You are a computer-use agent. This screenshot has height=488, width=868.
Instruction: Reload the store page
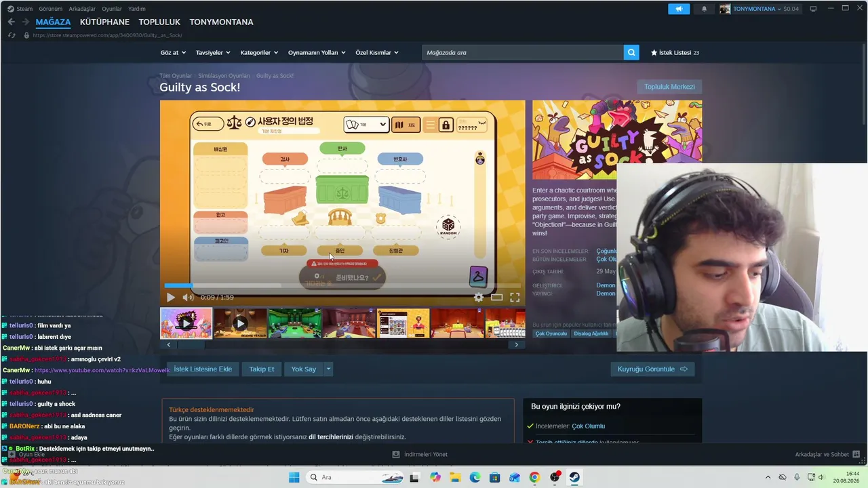[x=12, y=35]
